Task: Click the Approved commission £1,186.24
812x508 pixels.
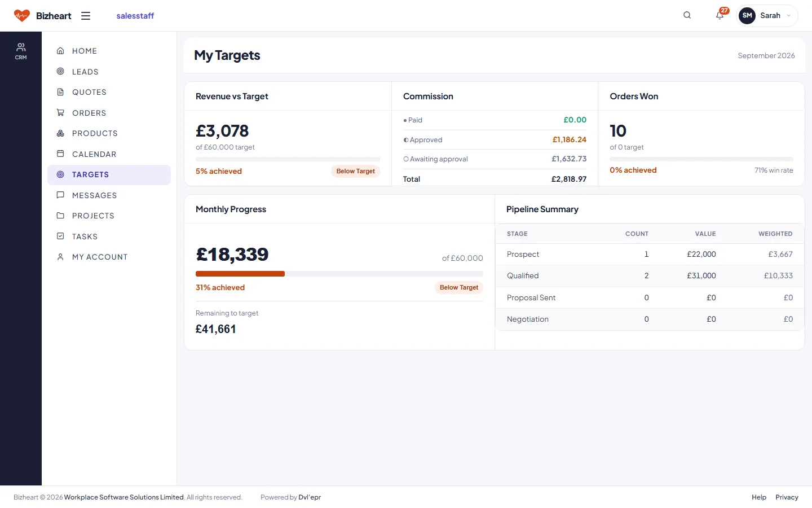Action: click(x=570, y=139)
